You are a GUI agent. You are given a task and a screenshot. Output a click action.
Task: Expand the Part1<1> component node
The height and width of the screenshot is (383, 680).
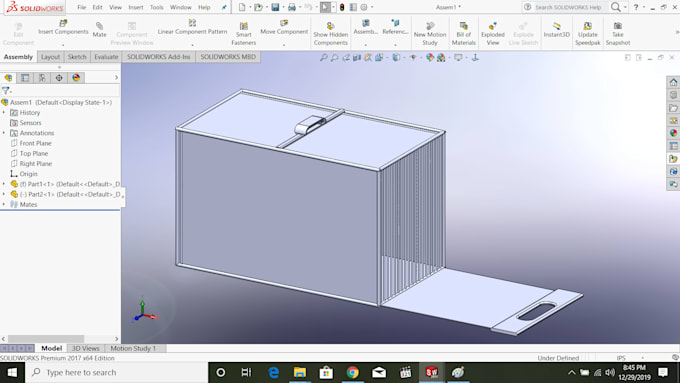tap(4, 184)
